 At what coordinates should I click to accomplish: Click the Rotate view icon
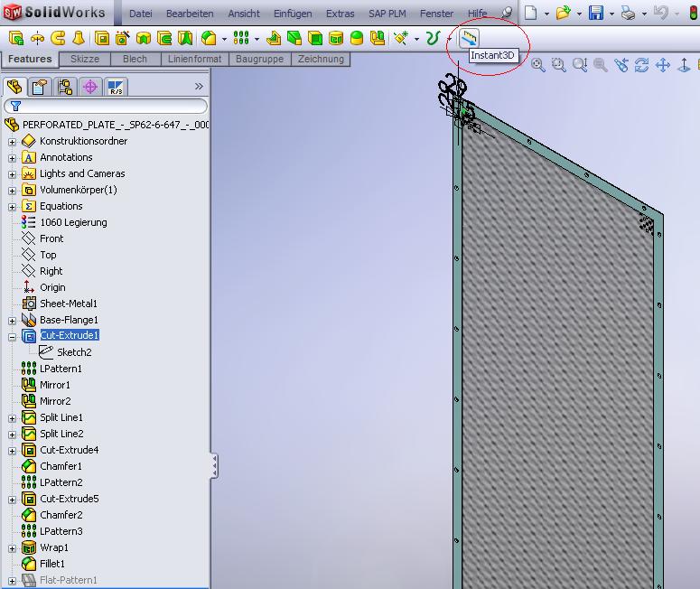[x=641, y=65]
